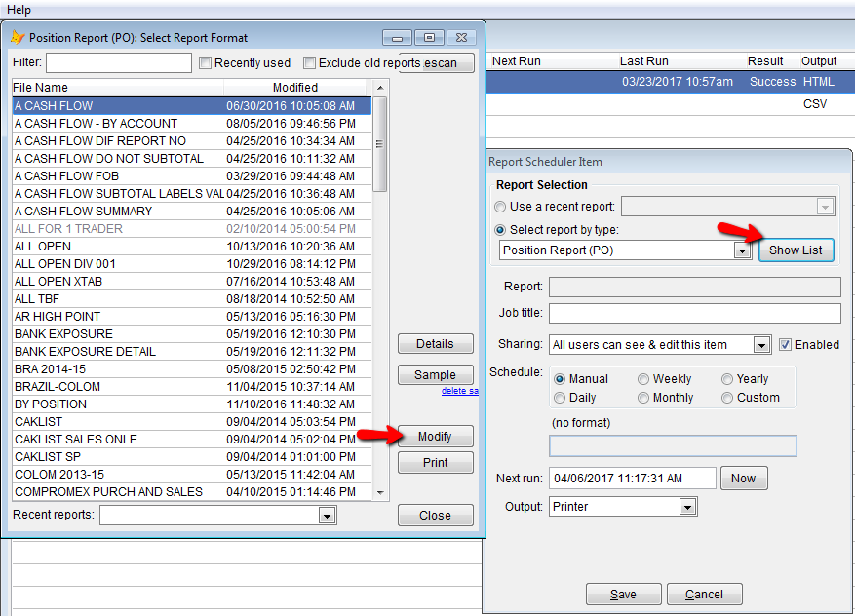Select A CASH FLOW - BY ACCOUNT report
The width and height of the screenshot is (855, 616).
(x=192, y=124)
